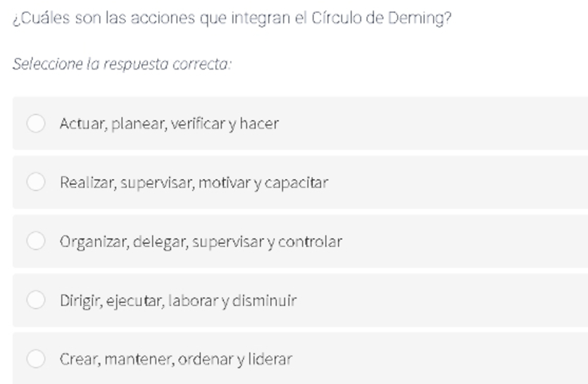Click the word '¿Cuáles' starting the question
Image resolution: width=588 pixels, height=384 pixels.
pos(42,18)
